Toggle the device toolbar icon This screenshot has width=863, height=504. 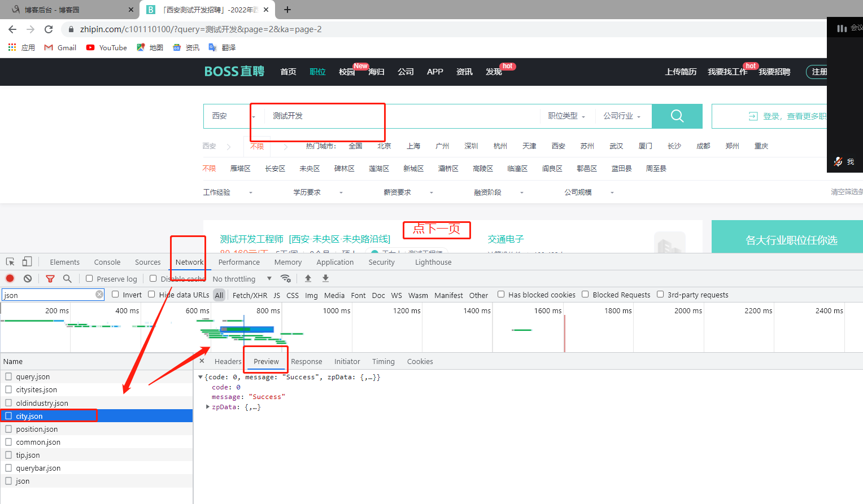27,262
